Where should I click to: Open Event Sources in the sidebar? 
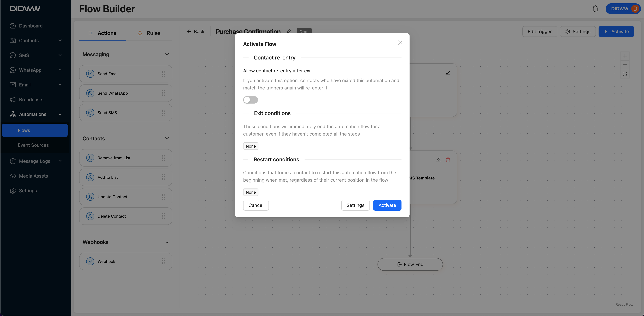pyautogui.click(x=33, y=145)
